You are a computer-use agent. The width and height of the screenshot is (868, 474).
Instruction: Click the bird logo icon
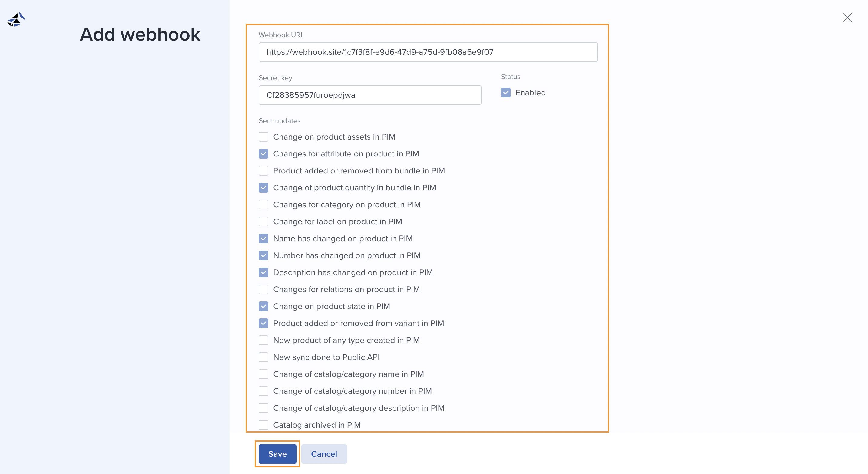pyautogui.click(x=16, y=20)
